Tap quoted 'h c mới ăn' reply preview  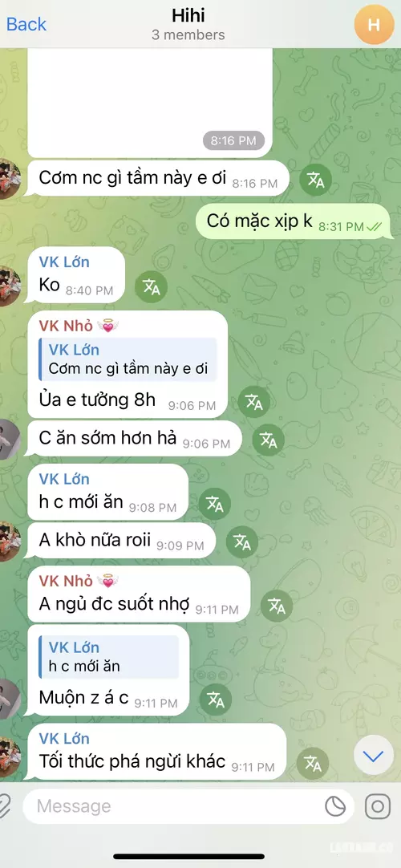tap(109, 656)
